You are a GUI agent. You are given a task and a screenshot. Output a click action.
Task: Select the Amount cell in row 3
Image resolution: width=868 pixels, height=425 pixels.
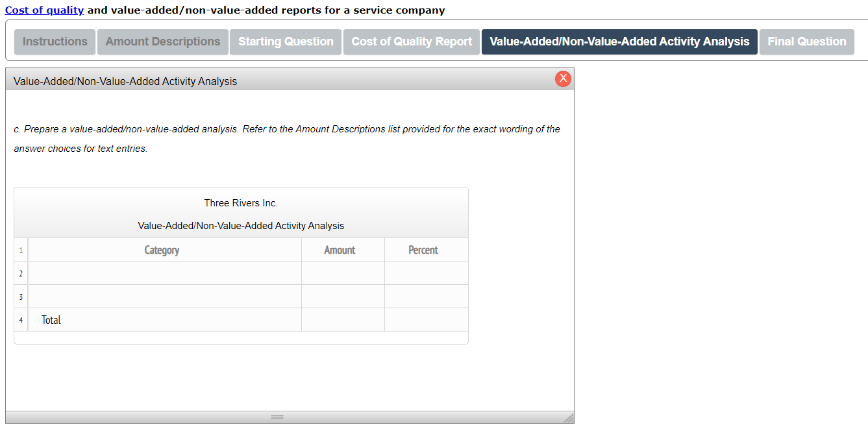(343, 296)
